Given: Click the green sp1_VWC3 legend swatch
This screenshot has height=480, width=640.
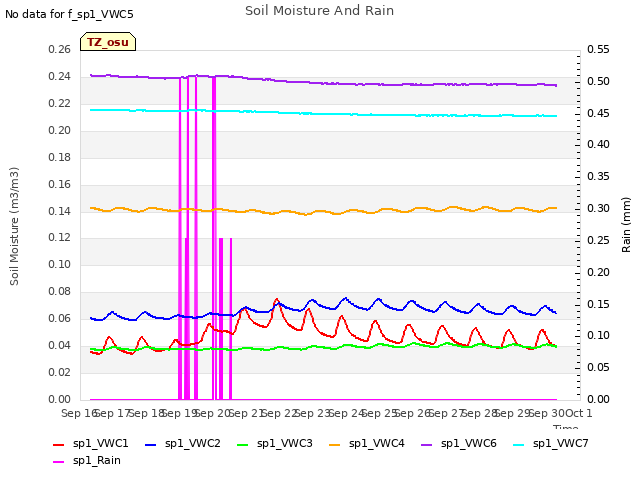Looking at the screenshot, I should point(243,445).
